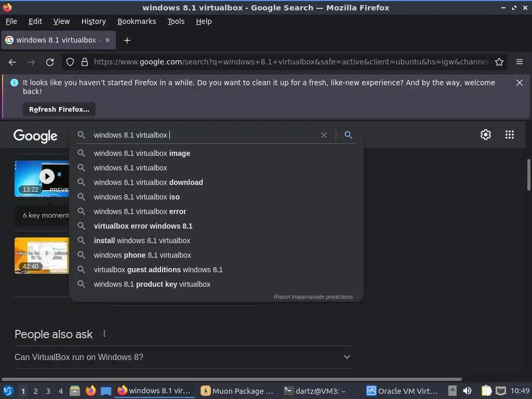Open a new tab with plus button
The width and height of the screenshot is (532, 399).
127,41
